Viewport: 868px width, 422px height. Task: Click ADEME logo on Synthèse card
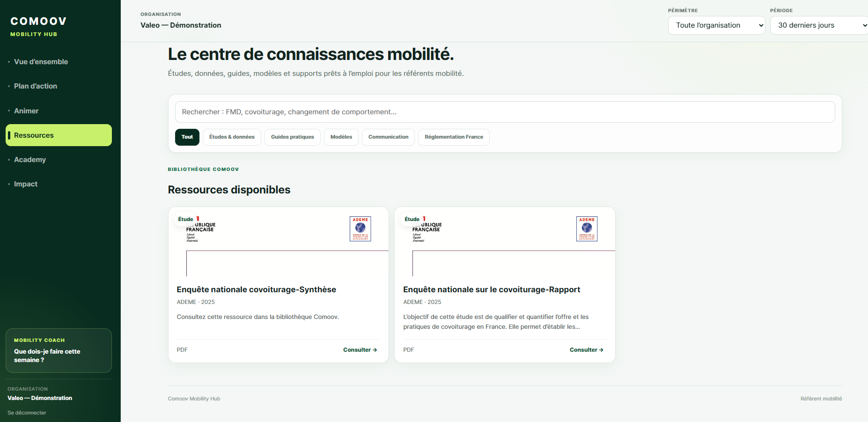(360, 229)
